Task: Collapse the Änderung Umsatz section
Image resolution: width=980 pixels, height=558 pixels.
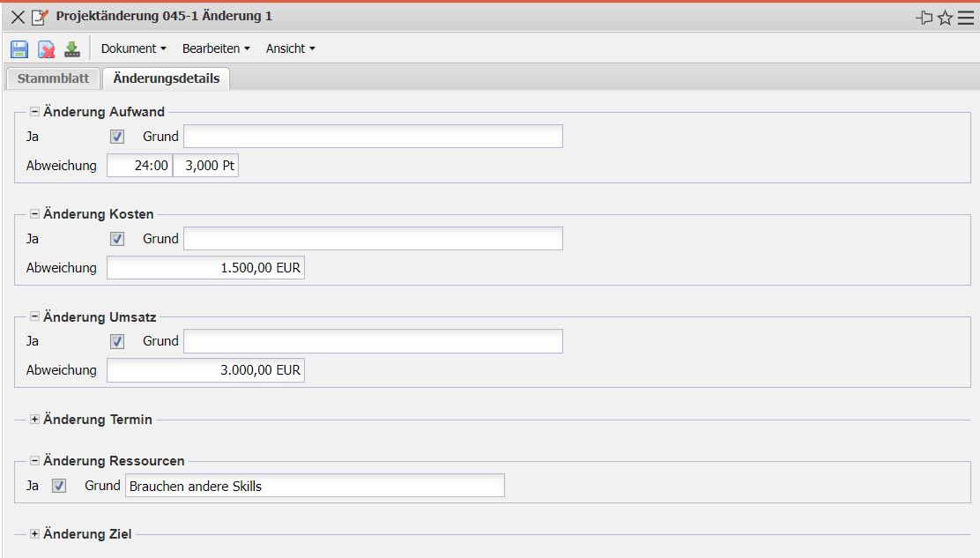Action: [35, 317]
